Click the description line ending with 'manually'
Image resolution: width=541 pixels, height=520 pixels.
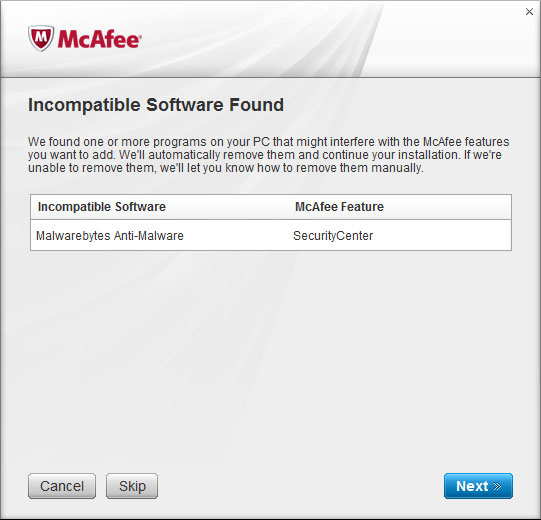coord(226,168)
